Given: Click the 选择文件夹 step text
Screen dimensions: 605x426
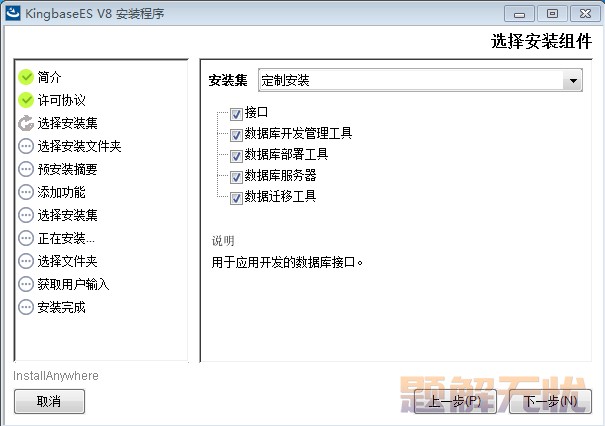Looking at the screenshot, I should point(68,261).
